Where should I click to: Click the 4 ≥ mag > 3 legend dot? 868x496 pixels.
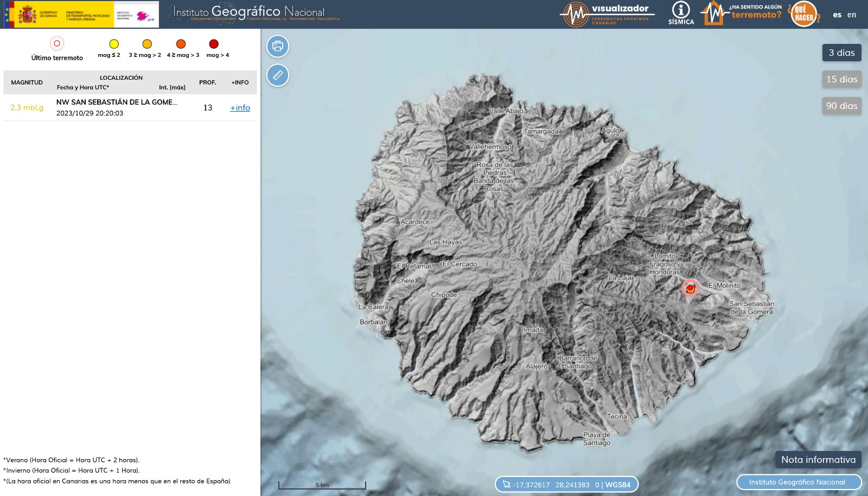click(x=181, y=44)
